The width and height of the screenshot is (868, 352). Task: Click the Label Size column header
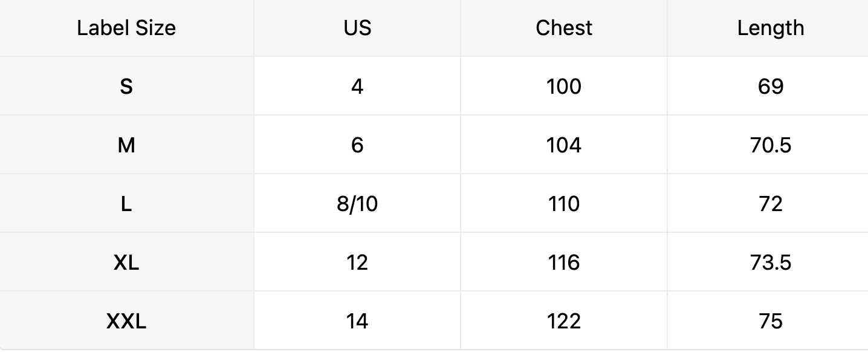coord(126,28)
